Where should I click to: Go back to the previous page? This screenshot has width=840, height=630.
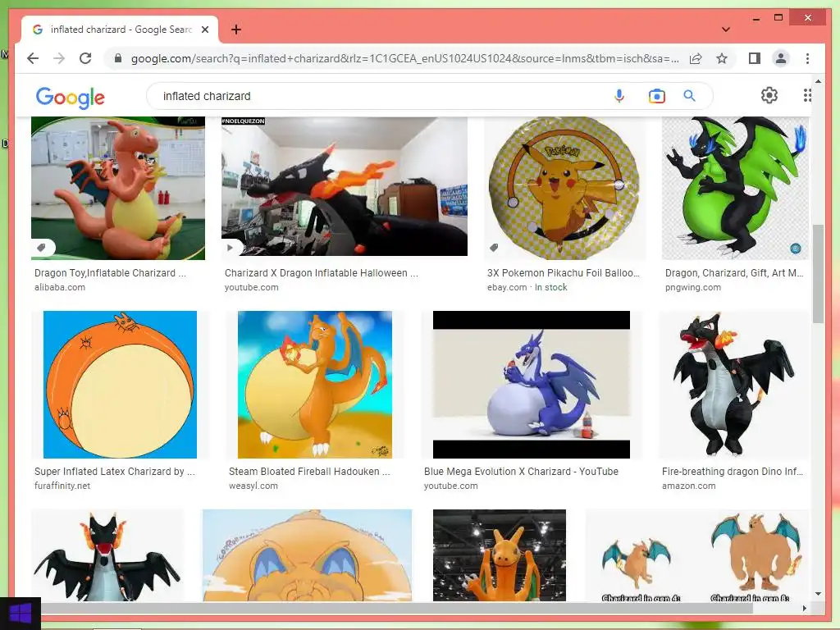pyautogui.click(x=33, y=58)
